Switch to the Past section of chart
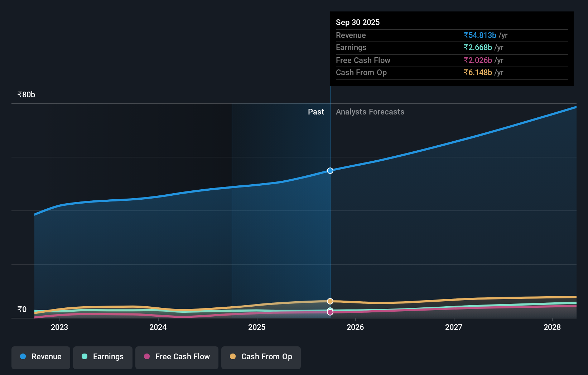Viewport: 588px width, 375px height. [316, 112]
